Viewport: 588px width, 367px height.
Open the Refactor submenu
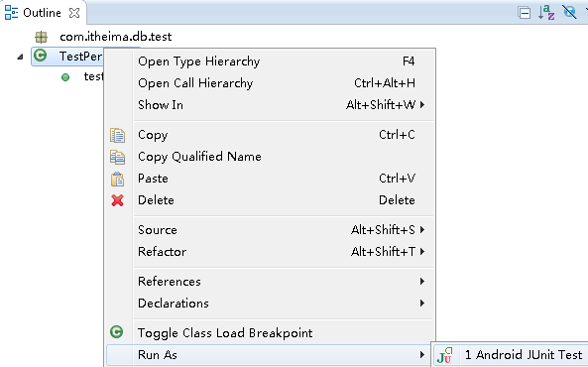[x=270, y=251]
